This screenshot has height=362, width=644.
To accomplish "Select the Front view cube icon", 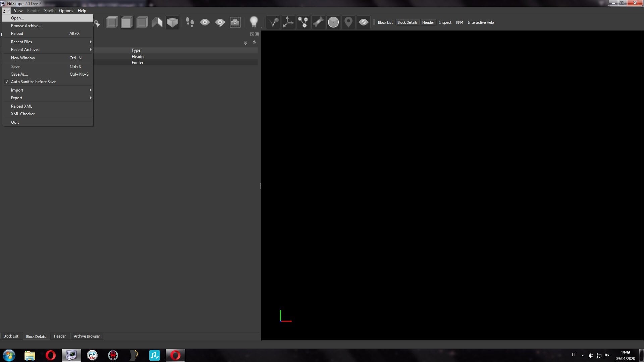I will pos(127,22).
